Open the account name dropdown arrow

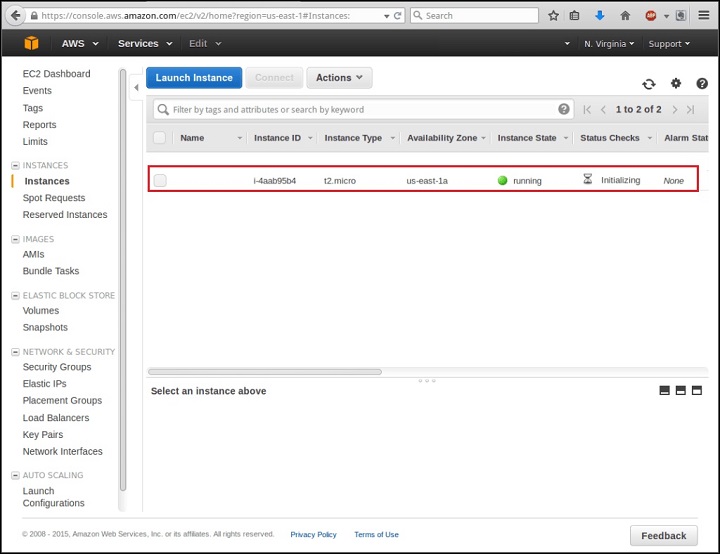pos(567,44)
